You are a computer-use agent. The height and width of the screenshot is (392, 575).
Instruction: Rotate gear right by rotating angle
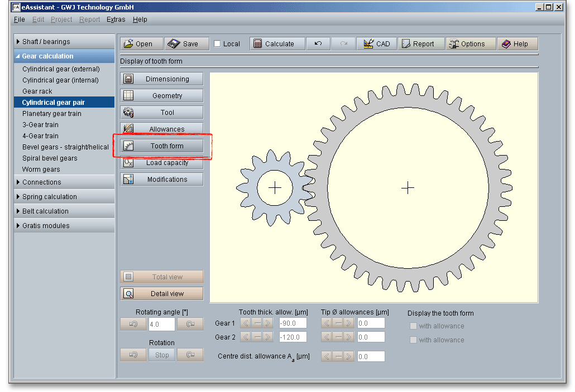click(x=190, y=324)
